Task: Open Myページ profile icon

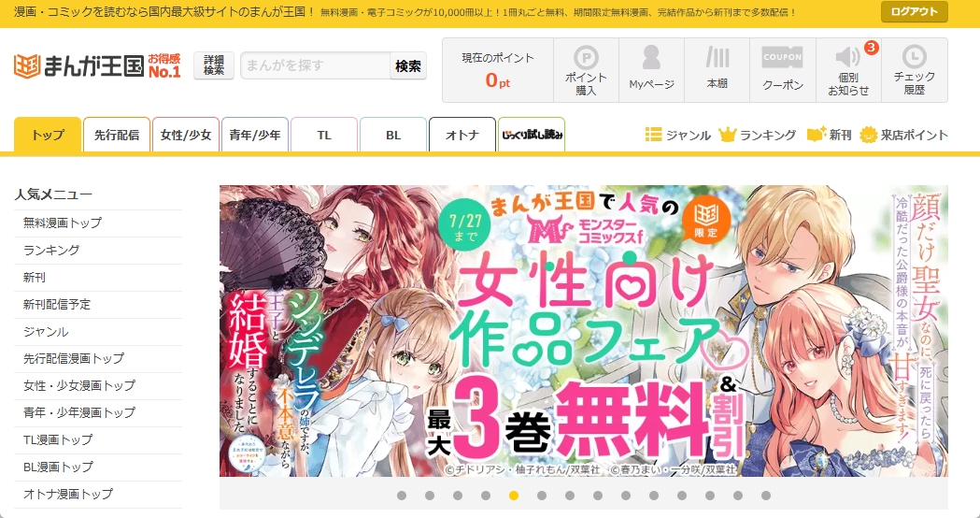Action: pos(651,70)
